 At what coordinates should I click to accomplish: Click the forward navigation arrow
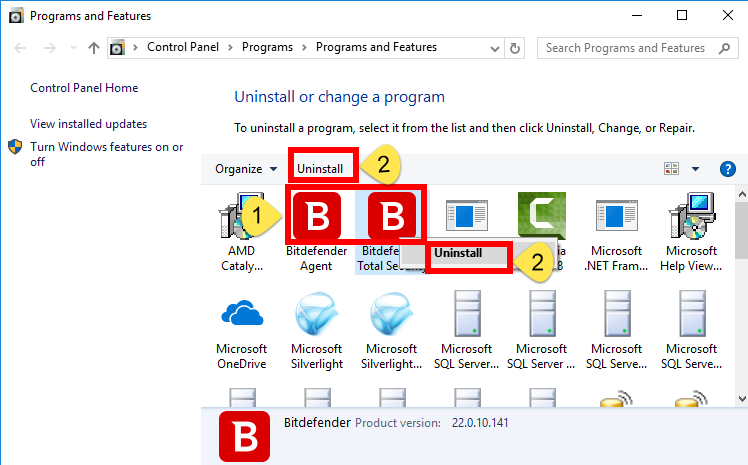pyautogui.click(x=50, y=48)
